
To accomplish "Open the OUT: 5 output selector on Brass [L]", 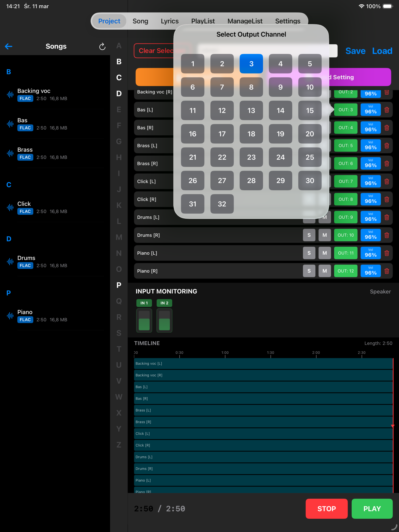I will click(x=346, y=146).
